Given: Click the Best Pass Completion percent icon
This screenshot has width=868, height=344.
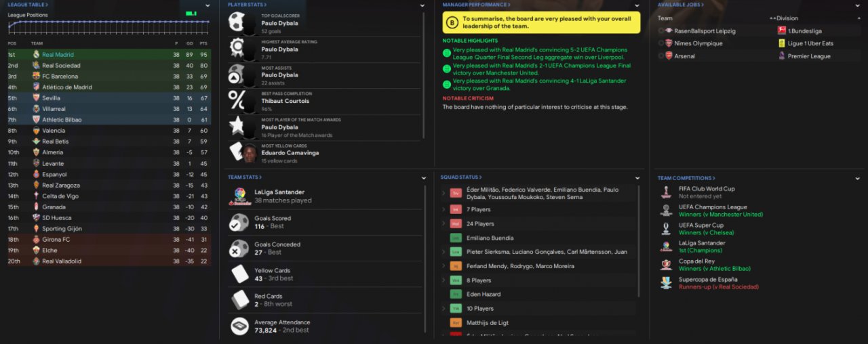Looking at the screenshot, I should pyautogui.click(x=237, y=100).
